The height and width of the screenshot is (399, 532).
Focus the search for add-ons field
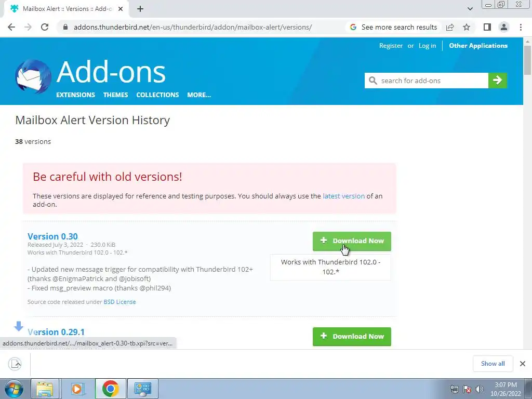(x=427, y=81)
